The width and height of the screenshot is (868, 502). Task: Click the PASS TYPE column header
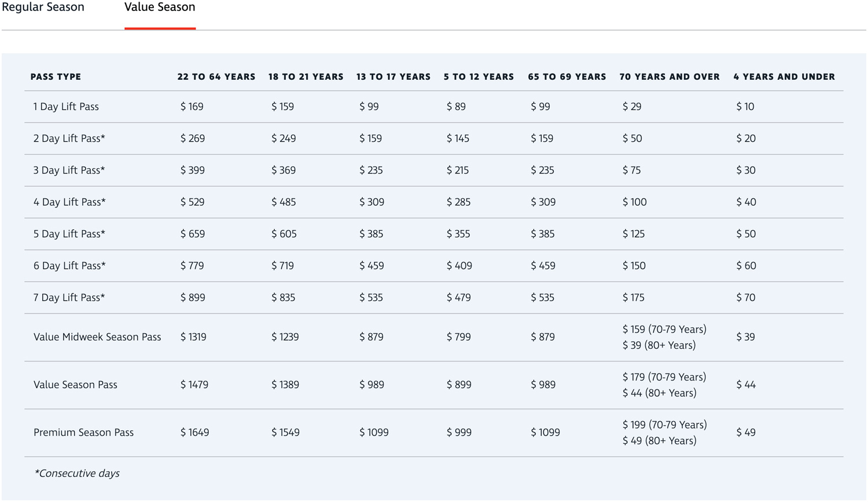point(56,77)
